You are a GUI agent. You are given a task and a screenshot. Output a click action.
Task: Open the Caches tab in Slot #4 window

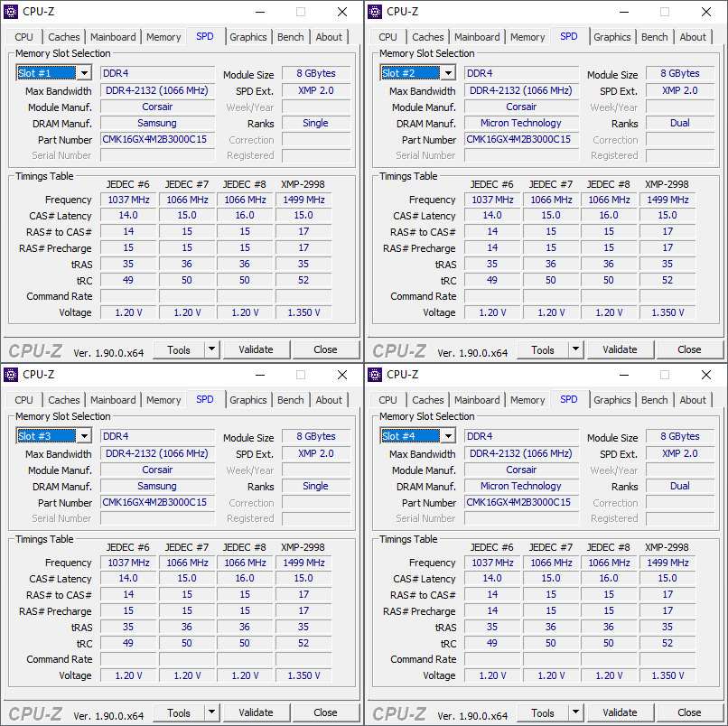(428, 400)
